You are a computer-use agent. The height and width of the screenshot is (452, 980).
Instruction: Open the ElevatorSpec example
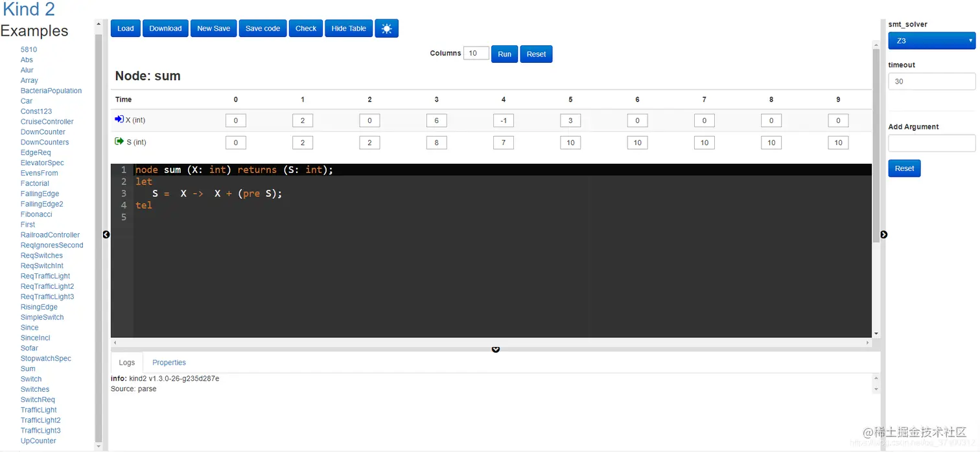point(42,163)
